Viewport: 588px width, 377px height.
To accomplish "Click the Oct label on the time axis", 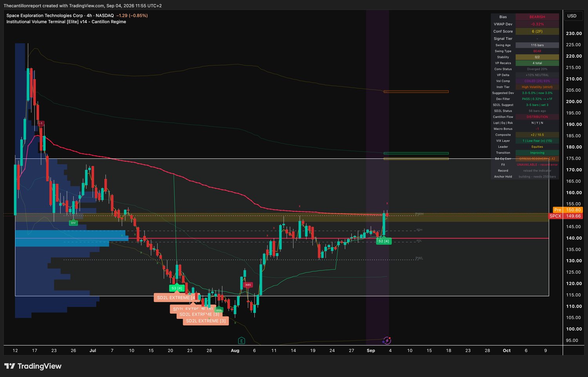I will tap(506, 351).
